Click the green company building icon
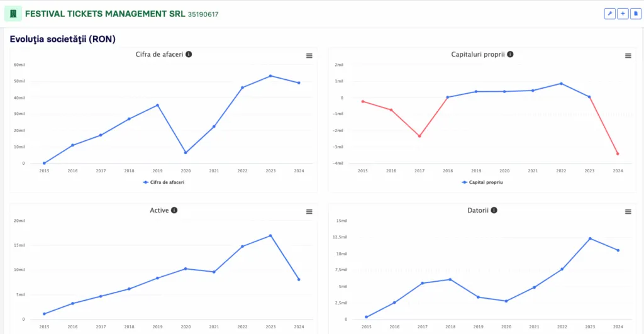Image resolution: width=644 pixels, height=334 pixels. [13, 14]
